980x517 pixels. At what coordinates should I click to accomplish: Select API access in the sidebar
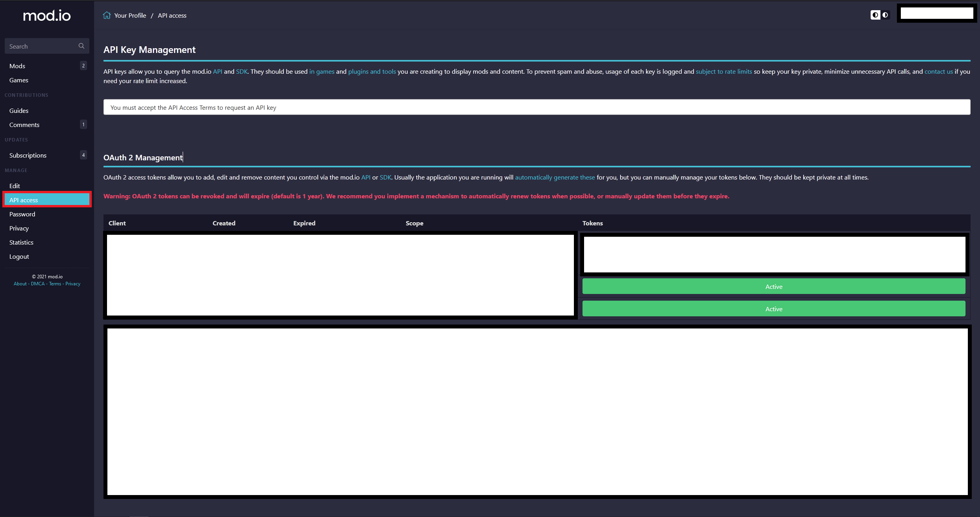point(47,200)
